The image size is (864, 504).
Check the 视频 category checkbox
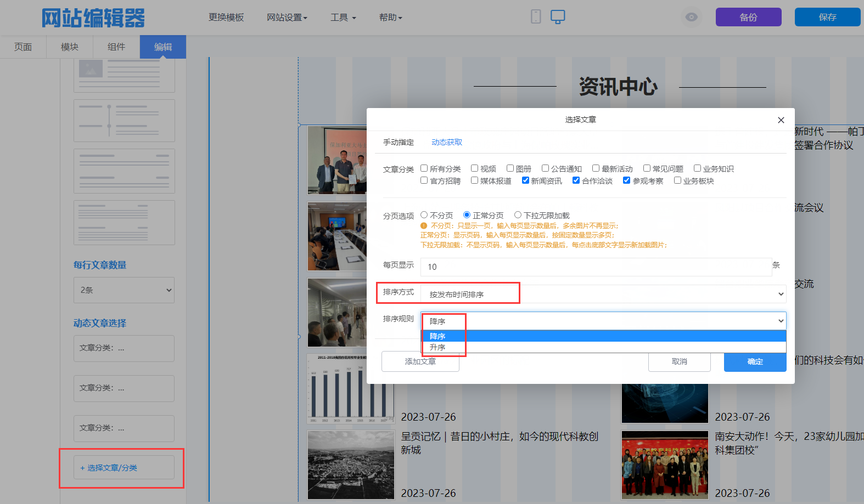click(475, 168)
